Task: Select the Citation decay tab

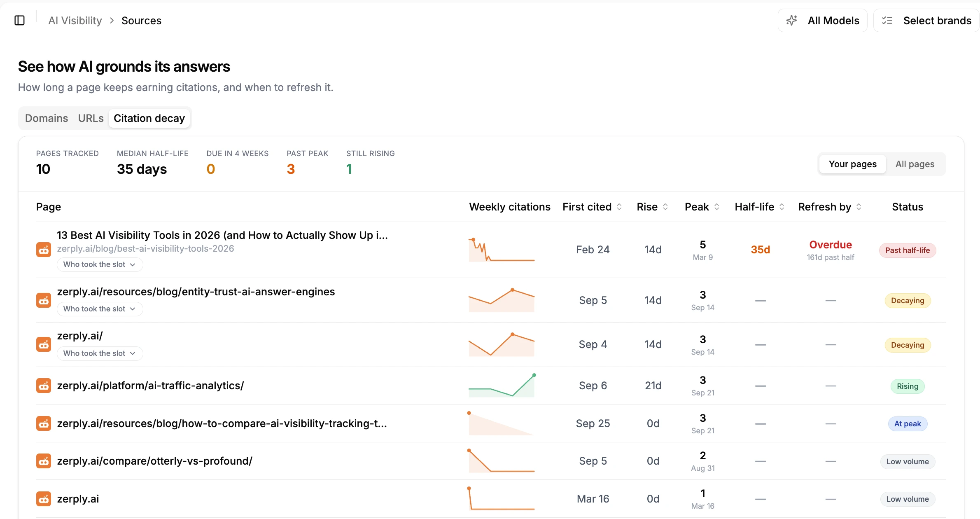Action: (149, 118)
